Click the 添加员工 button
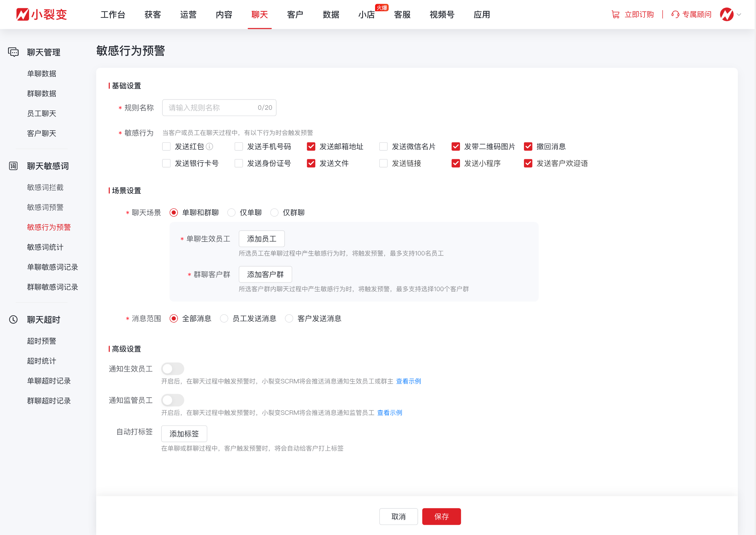756x535 pixels. [261, 238]
